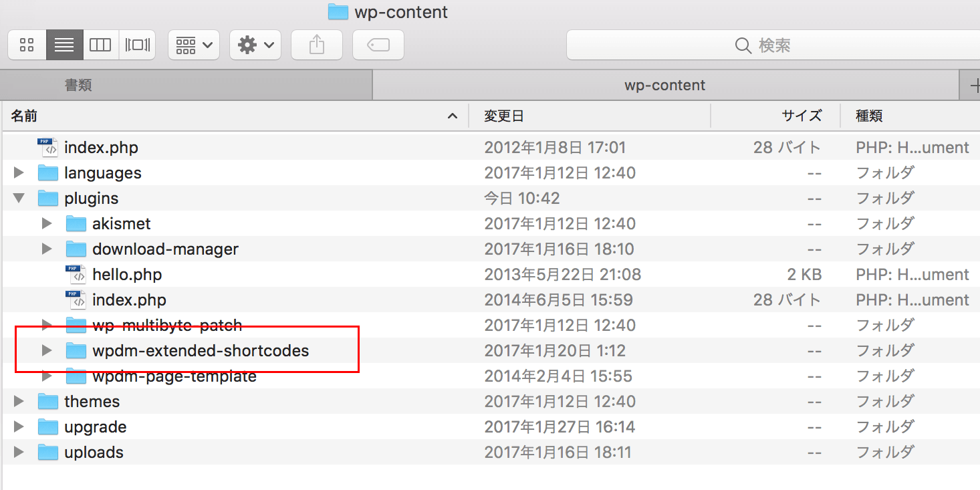Switch to icon view mode
The image size is (980, 490).
(x=27, y=45)
